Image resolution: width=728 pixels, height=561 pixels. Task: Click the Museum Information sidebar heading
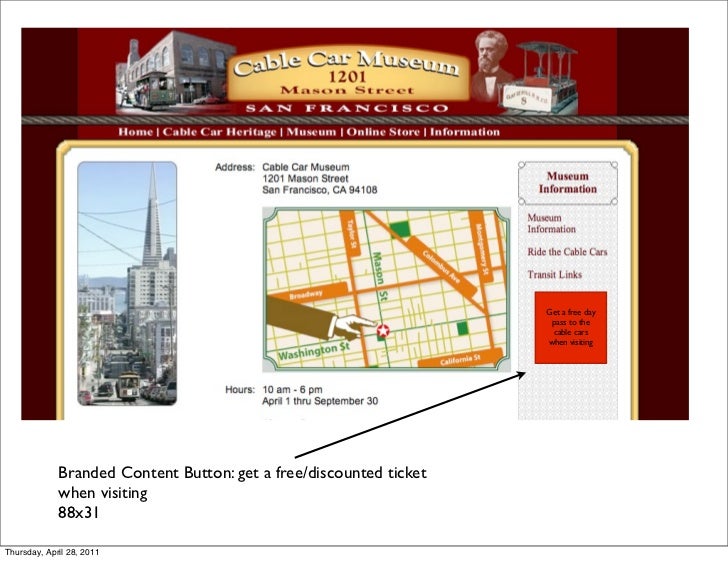(567, 183)
